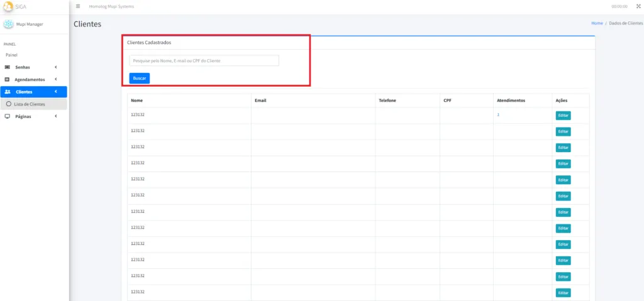Image resolution: width=644 pixels, height=301 pixels.
Task: Click the Mupi Manager avatar icon
Action: tap(8, 25)
